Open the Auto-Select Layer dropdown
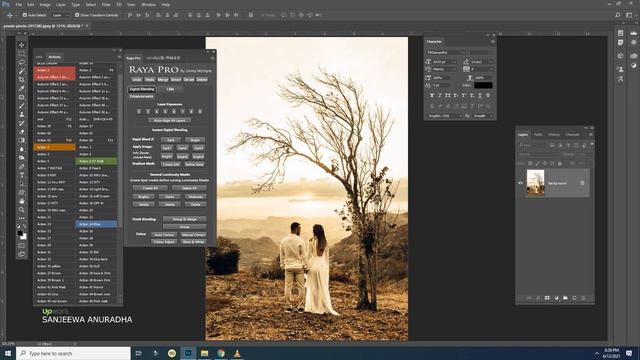This screenshot has height=360, width=640. (60, 15)
